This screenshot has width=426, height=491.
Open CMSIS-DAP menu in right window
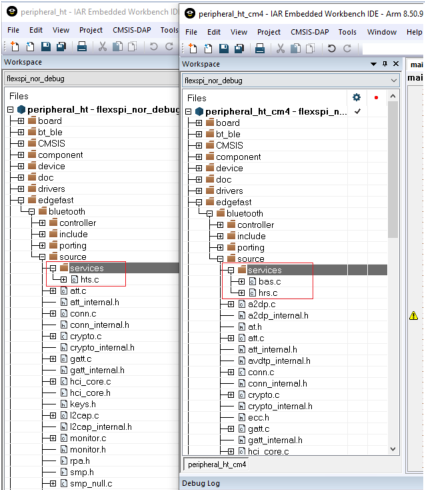pyautogui.click(x=310, y=32)
